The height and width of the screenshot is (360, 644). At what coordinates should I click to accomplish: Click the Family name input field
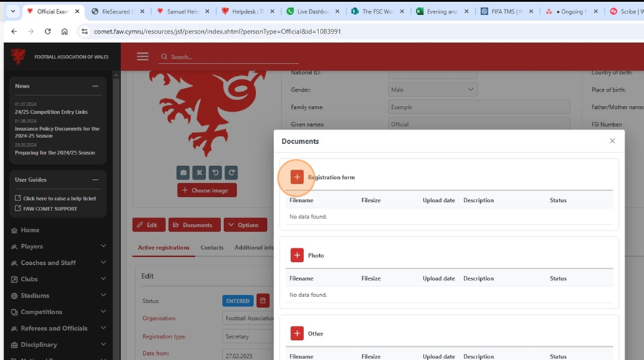[x=479, y=107]
